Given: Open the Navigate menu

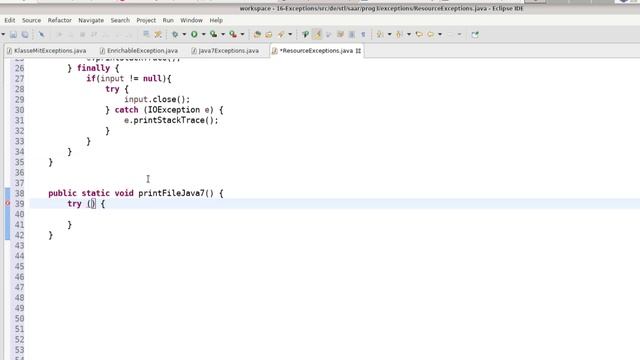Looking at the screenshot, I should coord(91,20).
